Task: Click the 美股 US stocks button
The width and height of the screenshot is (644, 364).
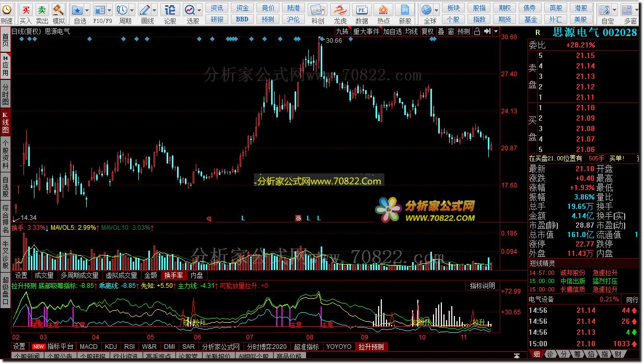Action: click(581, 19)
